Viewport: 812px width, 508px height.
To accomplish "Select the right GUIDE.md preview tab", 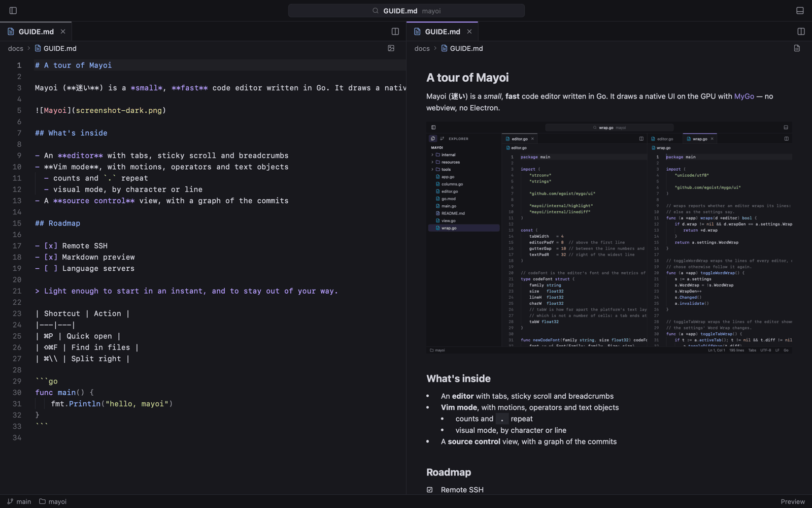I will [442, 31].
